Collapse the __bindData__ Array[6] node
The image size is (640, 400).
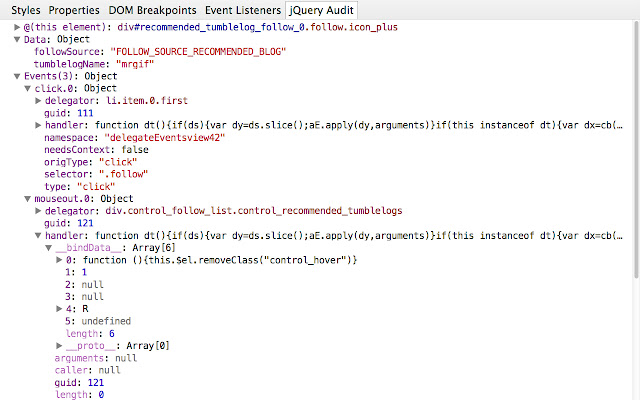pyautogui.click(x=49, y=248)
